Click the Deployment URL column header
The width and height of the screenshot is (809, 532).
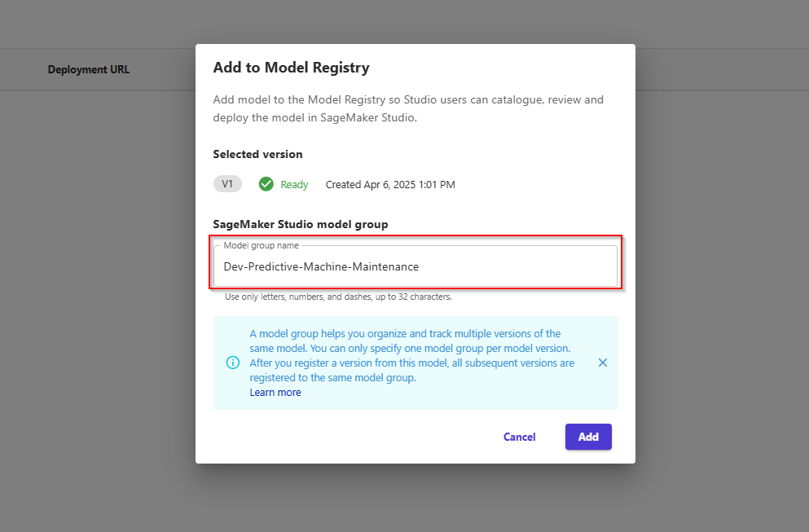point(89,70)
